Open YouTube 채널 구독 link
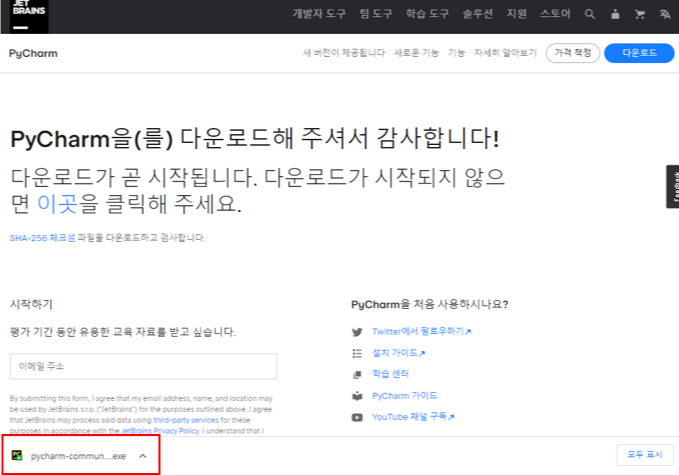Screen dimensions: 679x475 pos(413,417)
